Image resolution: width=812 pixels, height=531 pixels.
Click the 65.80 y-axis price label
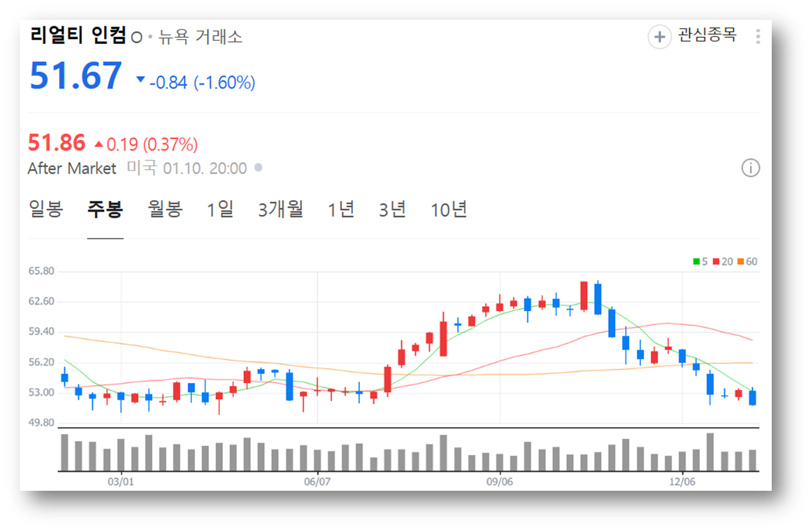[x=41, y=271]
